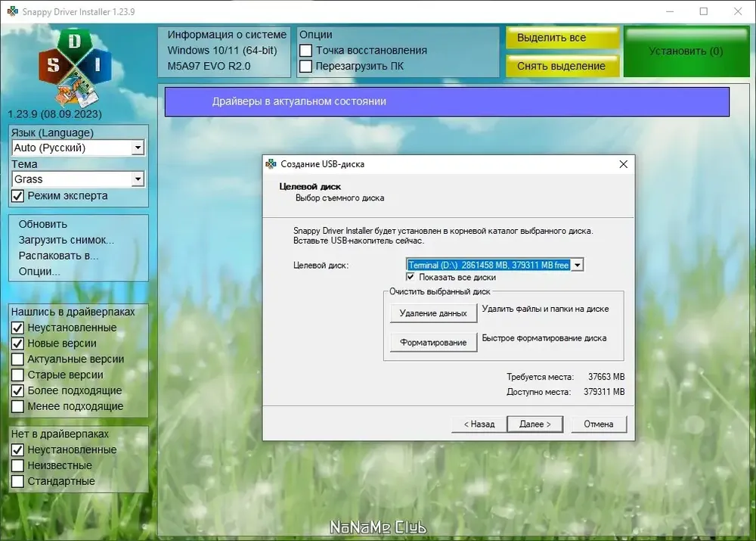Open the Целевой диск dropdown arrow
This screenshot has height=541, width=756.
[x=577, y=265]
